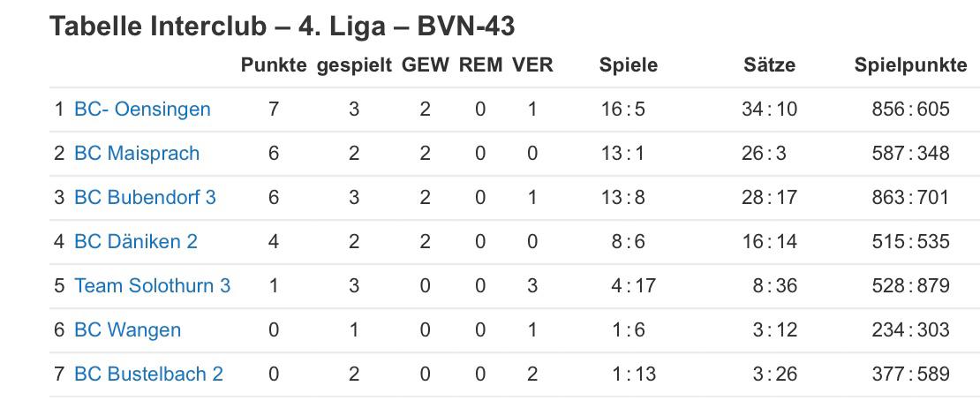
Task: Click the Tabelle Interclub 4. Liga heading
Action: [x=283, y=26]
